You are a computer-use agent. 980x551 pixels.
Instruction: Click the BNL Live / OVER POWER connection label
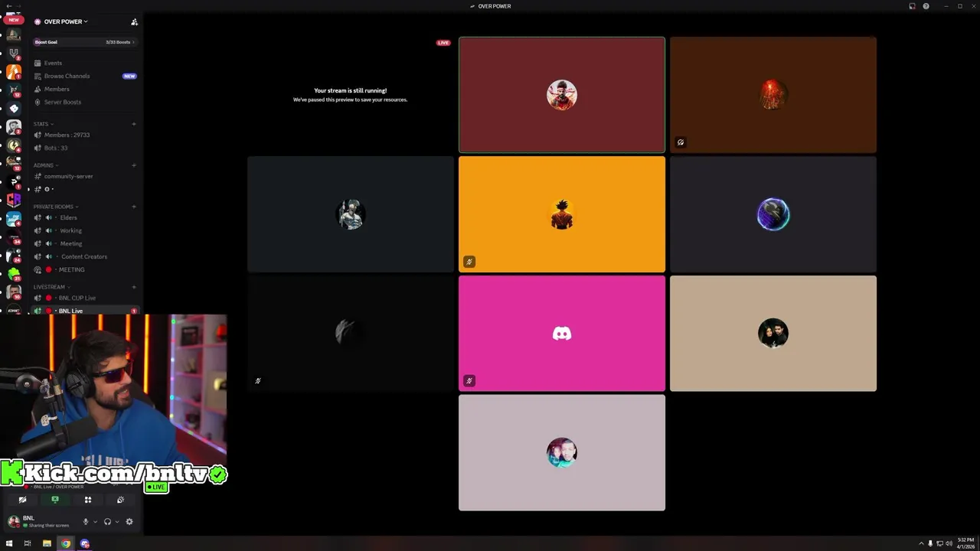point(58,487)
